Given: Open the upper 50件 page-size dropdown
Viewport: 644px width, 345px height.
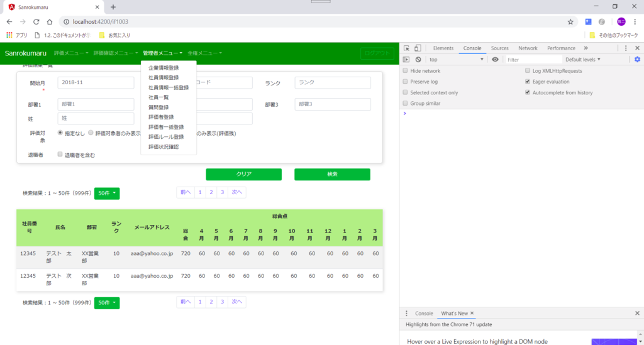Looking at the screenshot, I should click(x=107, y=193).
